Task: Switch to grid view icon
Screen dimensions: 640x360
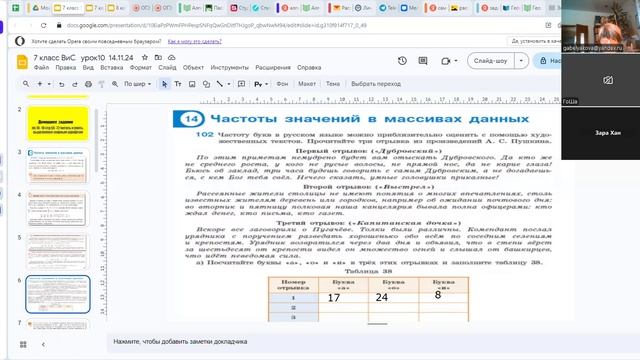Action: [23, 344]
